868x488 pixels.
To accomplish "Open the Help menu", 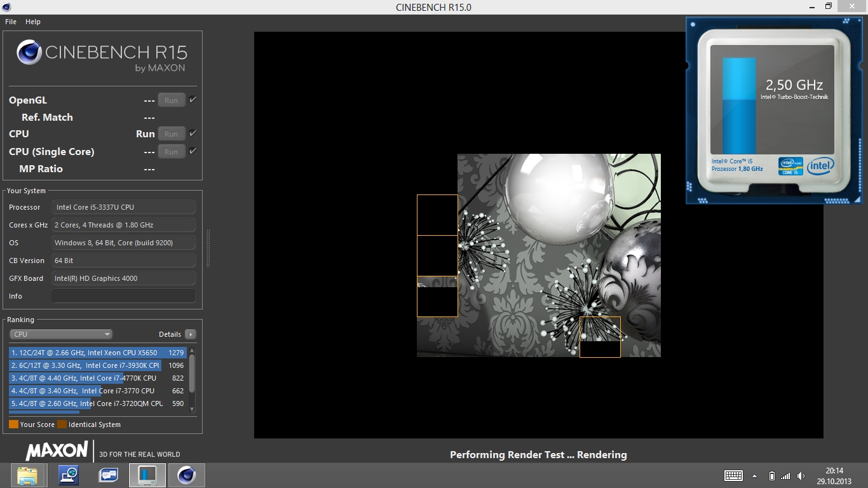I will click(x=33, y=22).
